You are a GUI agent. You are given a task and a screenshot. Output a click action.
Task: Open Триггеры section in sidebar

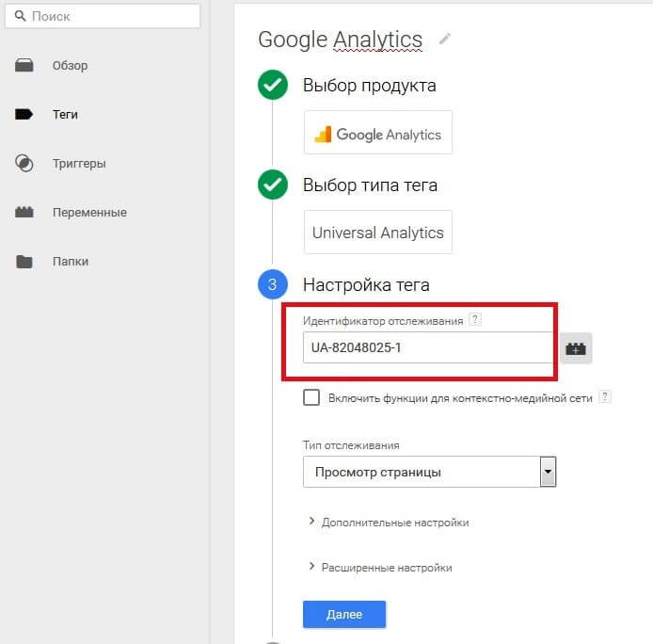79,164
